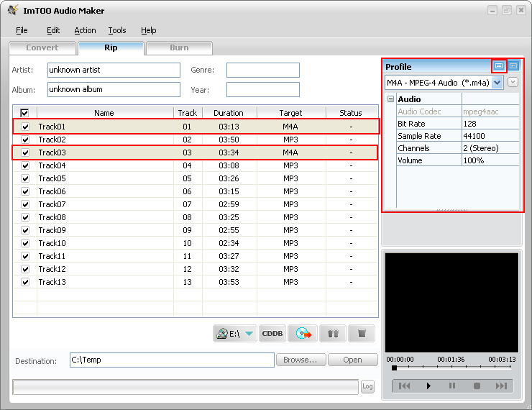Click the general profile panel view icon
The height and width of the screenshot is (410, 532).
(x=499, y=66)
